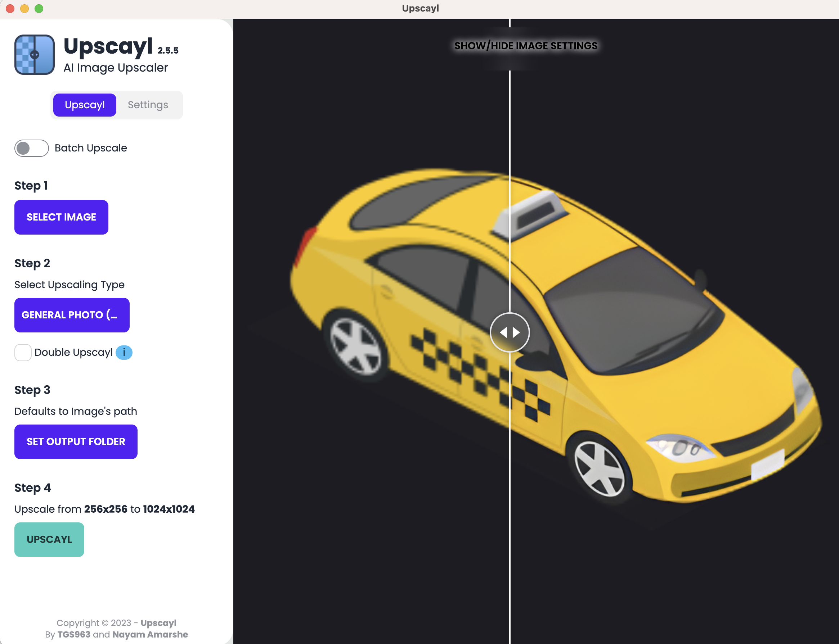This screenshot has height=644, width=839.
Task: Open the General Photo upscaling type dropdown
Action: [72, 315]
